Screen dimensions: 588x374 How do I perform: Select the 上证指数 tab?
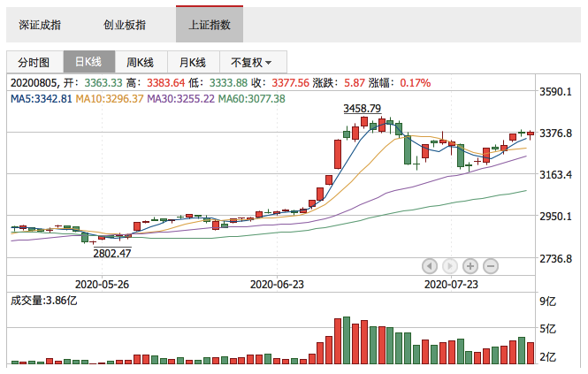pyautogui.click(x=210, y=25)
